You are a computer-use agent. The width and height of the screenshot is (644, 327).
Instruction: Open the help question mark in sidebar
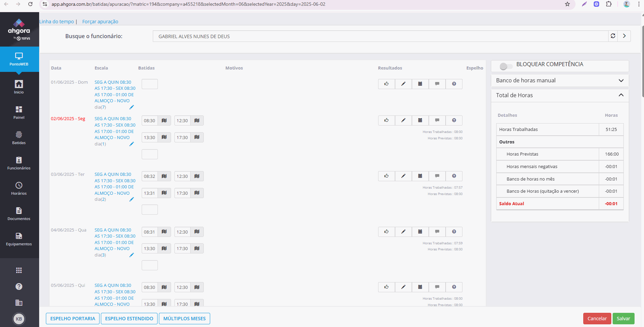[x=19, y=287]
